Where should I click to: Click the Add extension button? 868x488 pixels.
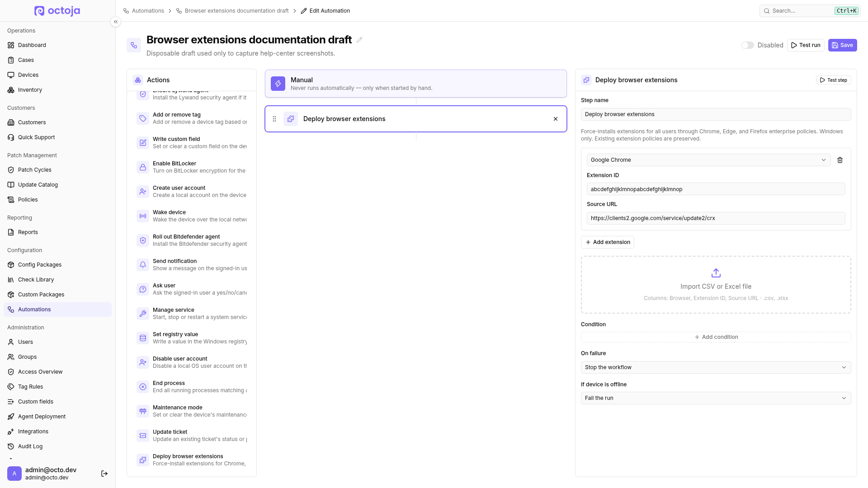tap(607, 242)
